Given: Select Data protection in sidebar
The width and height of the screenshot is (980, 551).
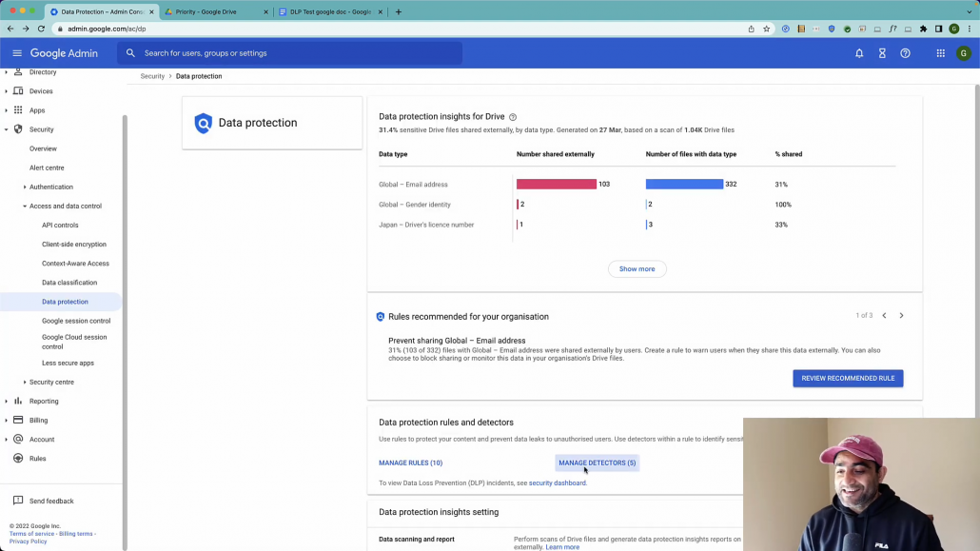Looking at the screenshot, I should (x=65, y=302).
